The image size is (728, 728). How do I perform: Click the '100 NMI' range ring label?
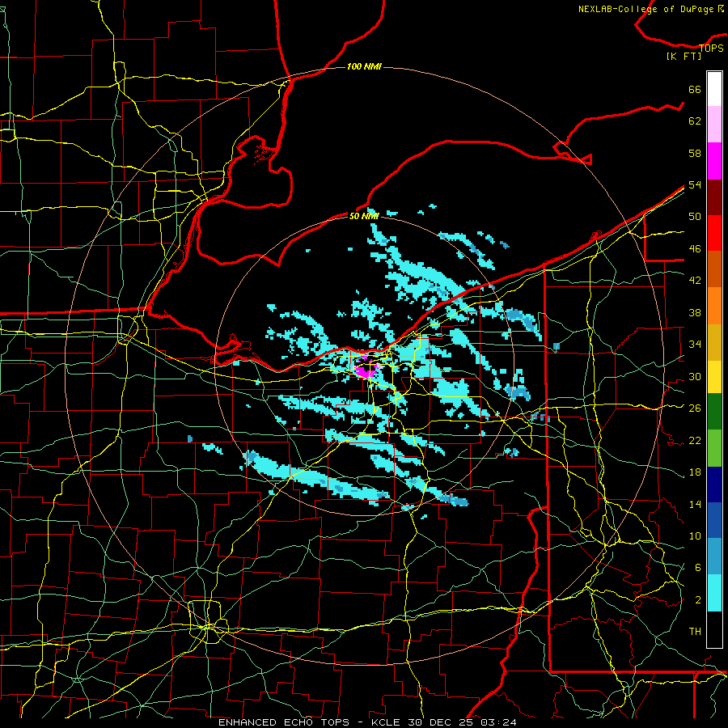coord(364,67)
